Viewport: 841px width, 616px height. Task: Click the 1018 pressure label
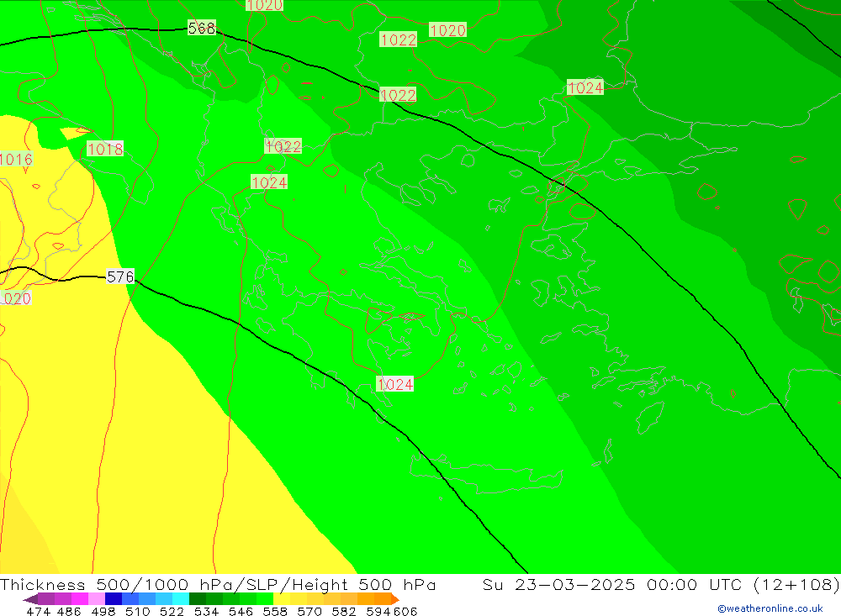(105, 149)
